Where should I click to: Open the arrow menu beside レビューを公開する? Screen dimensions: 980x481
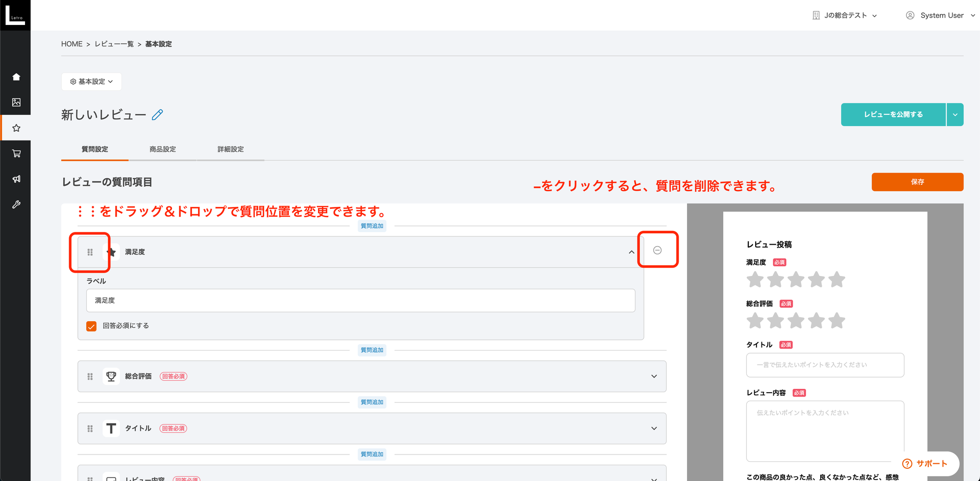955,115
